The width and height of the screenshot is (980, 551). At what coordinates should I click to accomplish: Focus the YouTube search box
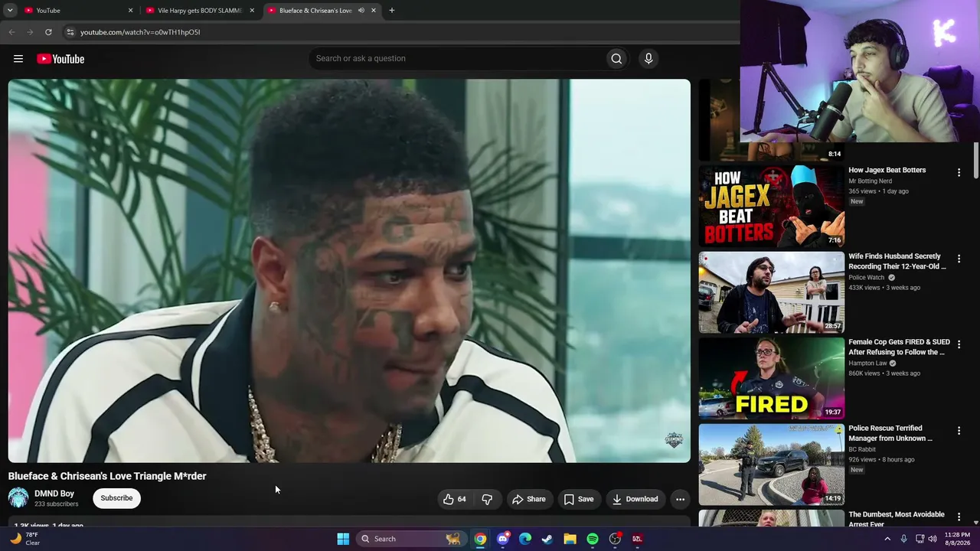coord(457,59)
